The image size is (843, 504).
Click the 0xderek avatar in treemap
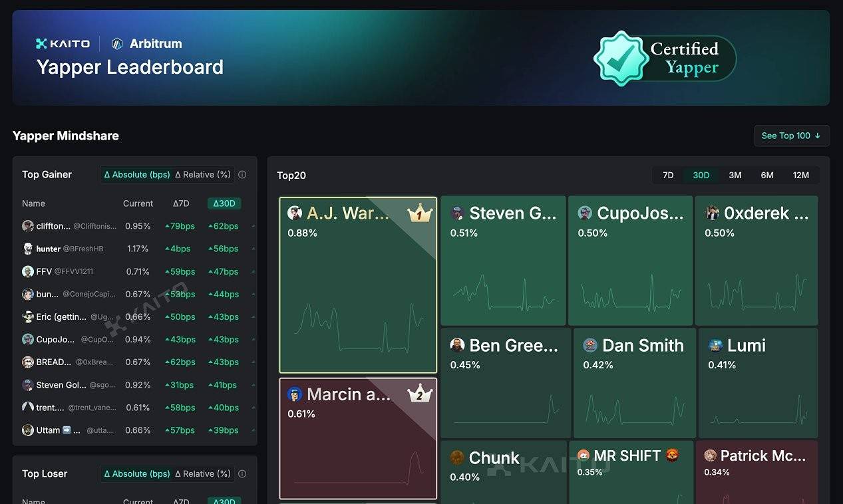point(712,213)
